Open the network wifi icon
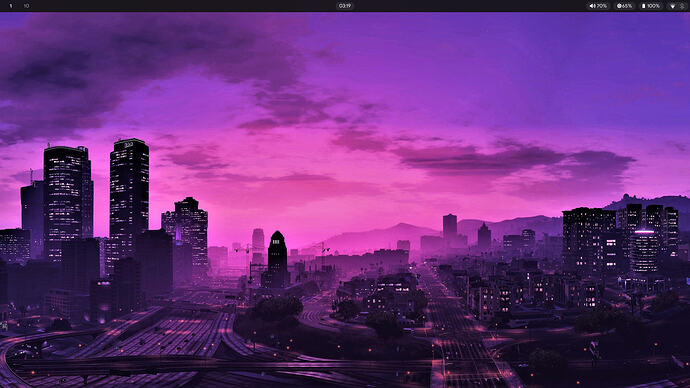 pos(672,6)
